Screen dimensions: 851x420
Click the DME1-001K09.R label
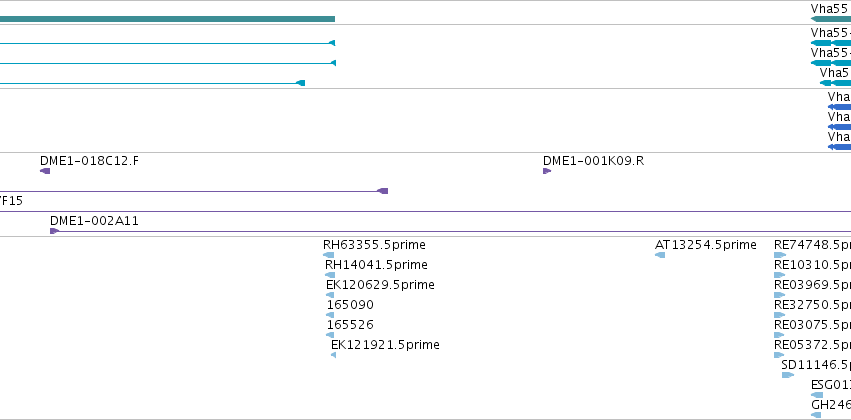[593, 161]
